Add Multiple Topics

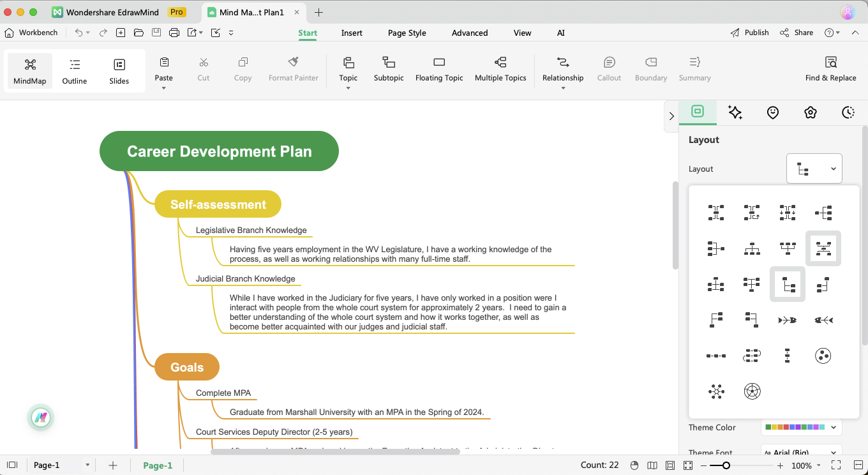(500, 70)
